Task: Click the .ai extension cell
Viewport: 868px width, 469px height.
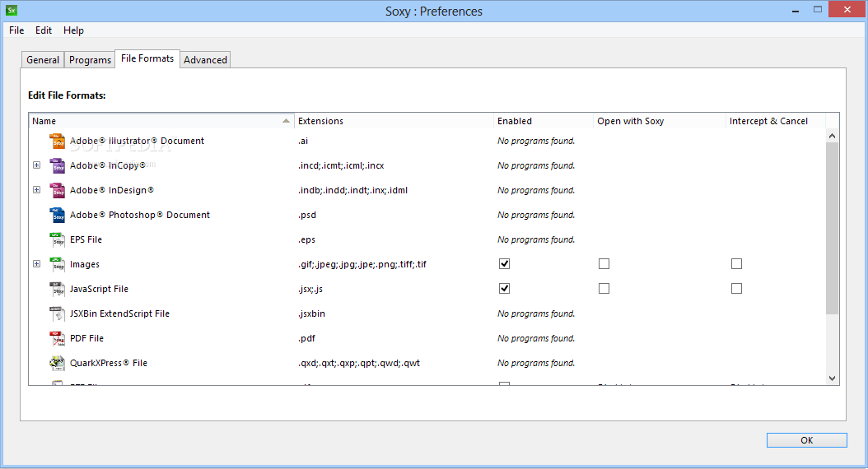Action: (x=303, y=141)
